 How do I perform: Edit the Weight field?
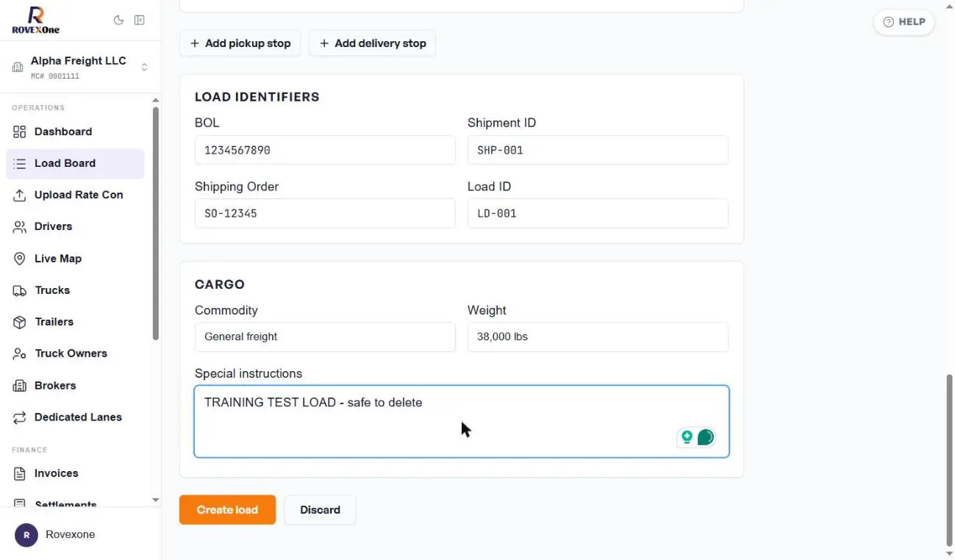[598, 337]
